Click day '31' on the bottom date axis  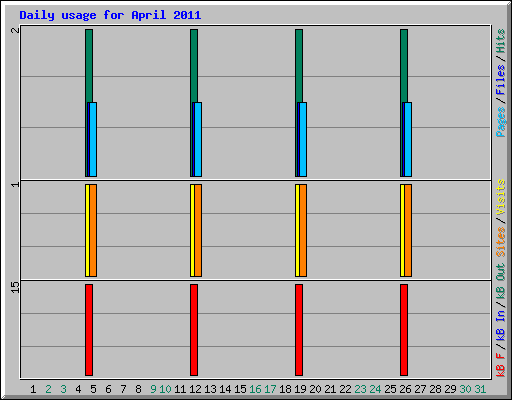point(480,389)
